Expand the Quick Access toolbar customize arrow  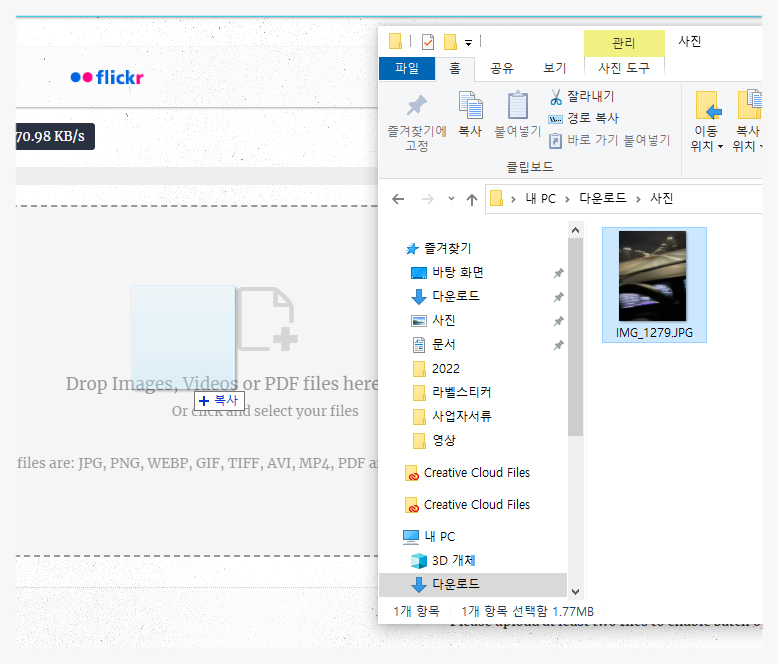(x=468, y=43)
